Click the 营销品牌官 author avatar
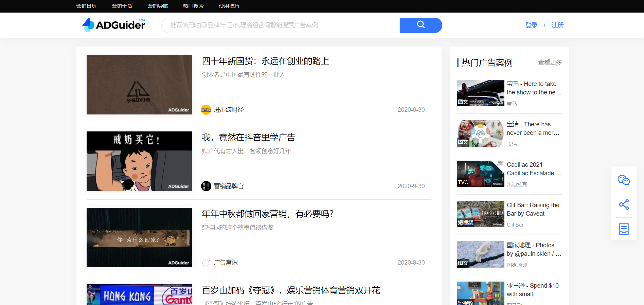The height and width of the screenshot is (305, 644). 206,186
